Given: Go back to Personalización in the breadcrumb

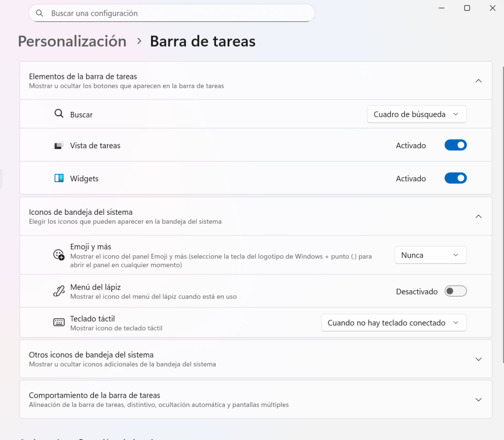Looking at the screenshot, I should (x=72, y=41).
